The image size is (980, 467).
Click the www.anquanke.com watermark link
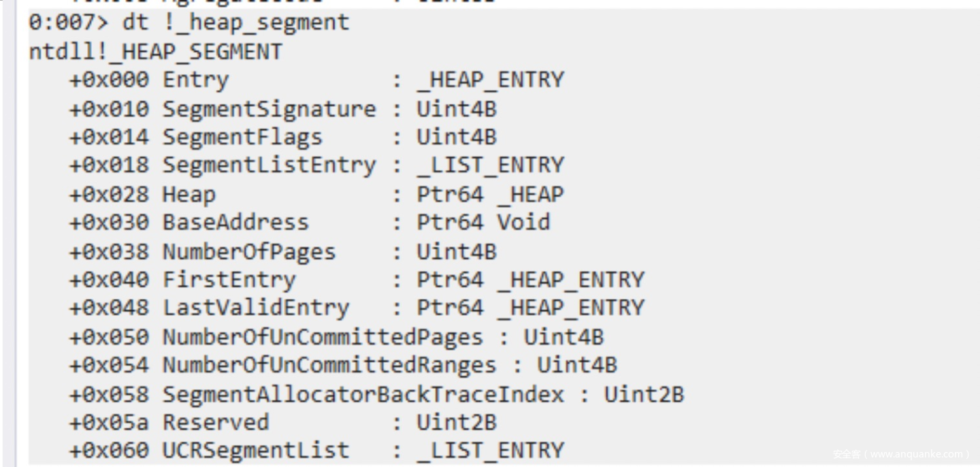click(x=902, y=454)
